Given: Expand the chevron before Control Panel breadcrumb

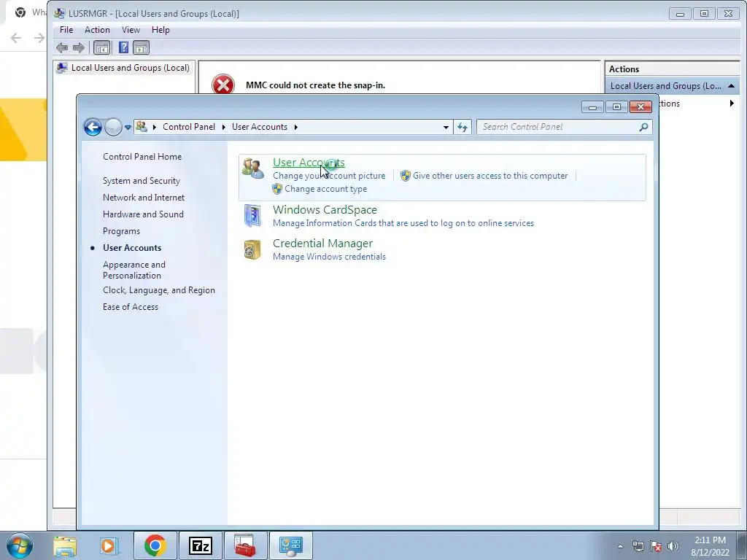Looking at the screenshot, I should coord(155,127).
